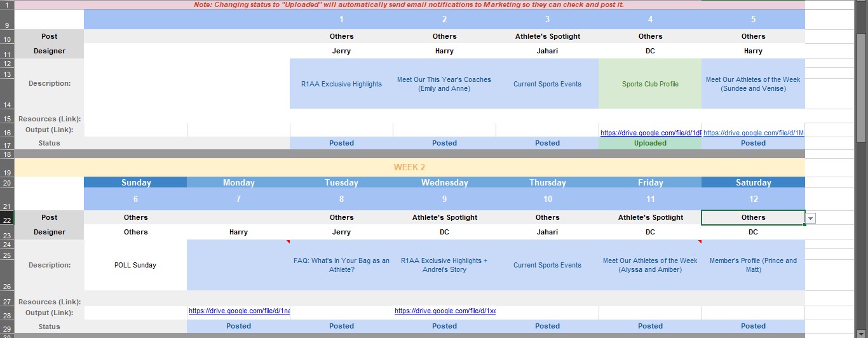The height and width of the screenshot is (338, 868).
Task: Select the Designer label in row 23
Action: [x=50, y=232]
